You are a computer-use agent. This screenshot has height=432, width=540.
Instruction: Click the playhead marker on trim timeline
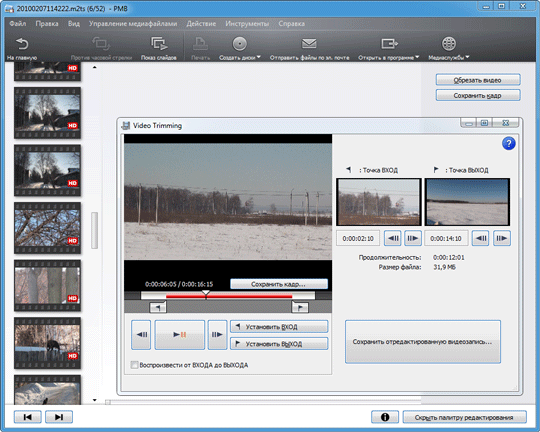tap(206, 294)
